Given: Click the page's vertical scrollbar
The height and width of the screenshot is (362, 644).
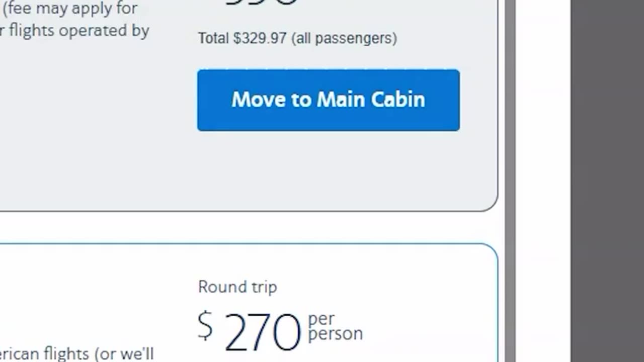Looking at the screenshot, I should (x=510, y=181).
